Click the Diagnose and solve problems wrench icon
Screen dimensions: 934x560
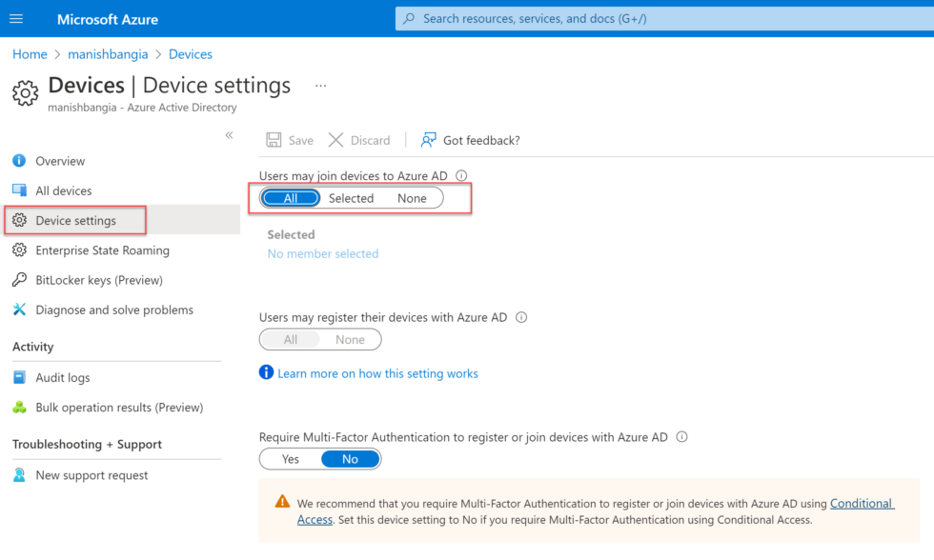point(21,310)
